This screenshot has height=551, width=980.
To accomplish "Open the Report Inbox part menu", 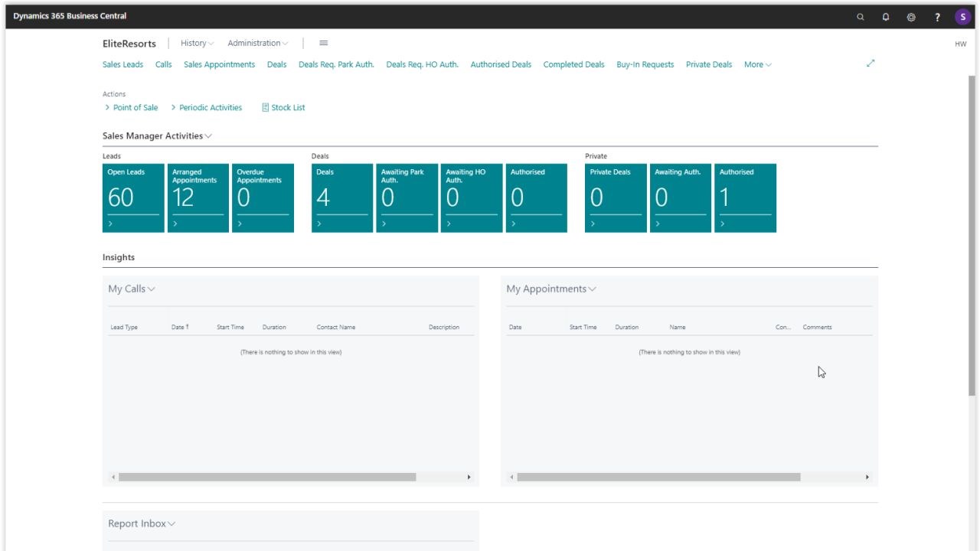I will [x=142, y=524].
